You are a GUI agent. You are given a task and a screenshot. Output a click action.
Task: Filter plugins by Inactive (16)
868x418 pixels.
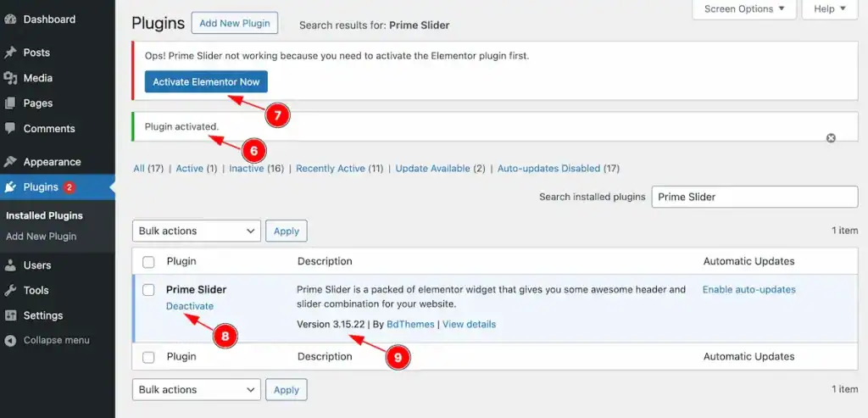(256, 169)
